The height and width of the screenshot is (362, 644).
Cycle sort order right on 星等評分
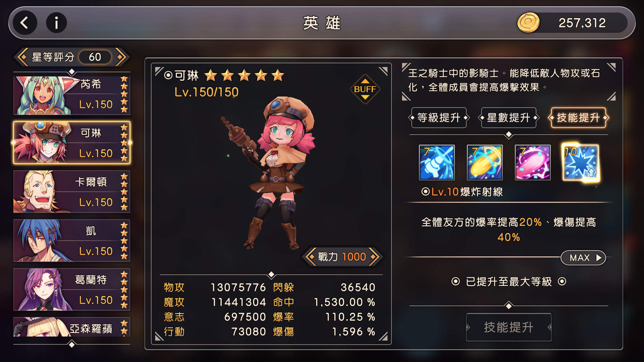(121, 57)
